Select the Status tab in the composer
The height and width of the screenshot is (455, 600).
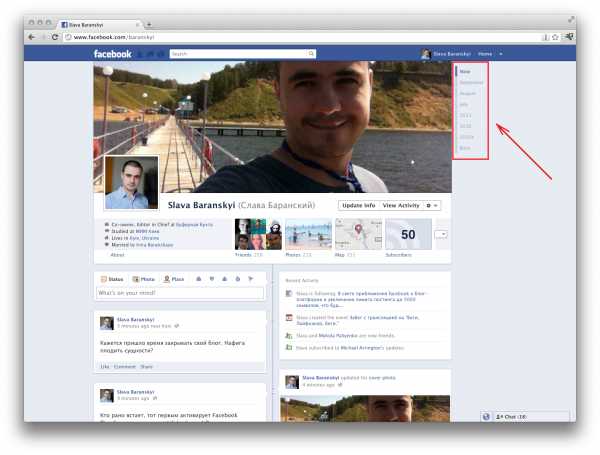pyautogui.click(x=112, y=279)
